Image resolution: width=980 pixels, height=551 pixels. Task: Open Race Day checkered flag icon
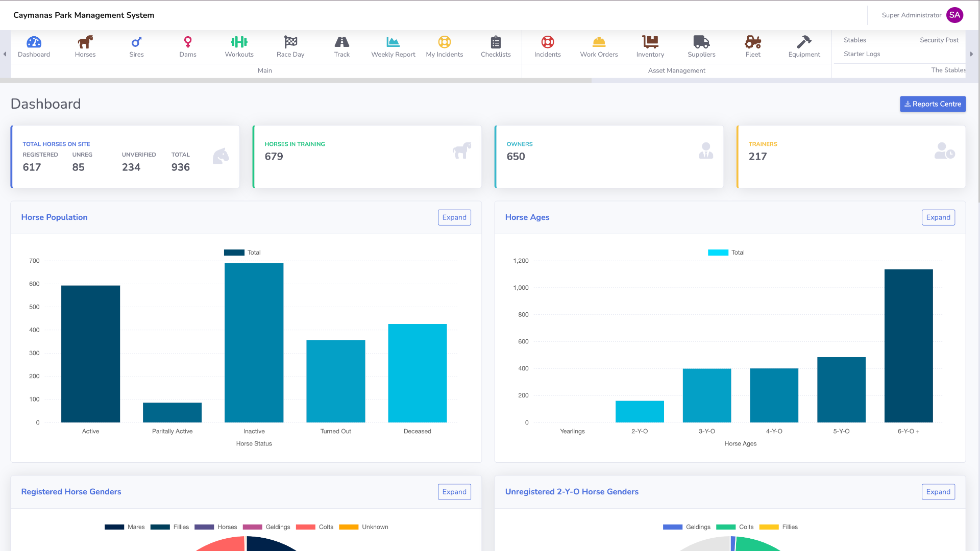click(290, 42)
